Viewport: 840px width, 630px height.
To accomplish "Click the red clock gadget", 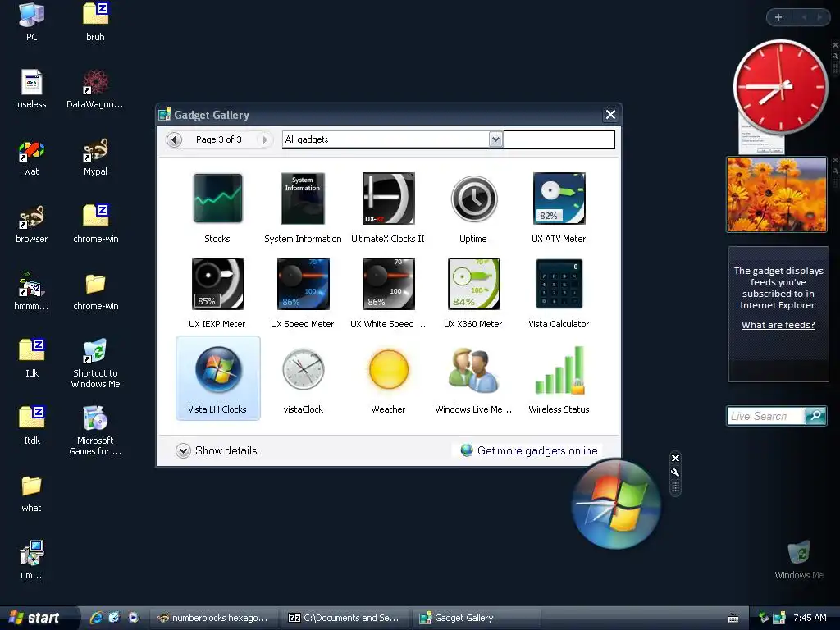I will click(780, 86).
